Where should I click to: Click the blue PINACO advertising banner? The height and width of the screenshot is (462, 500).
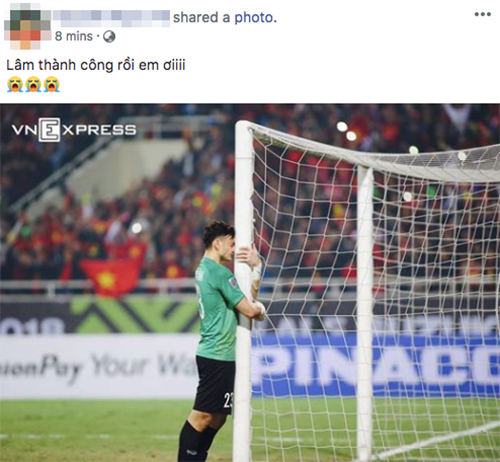click(376, 364)
